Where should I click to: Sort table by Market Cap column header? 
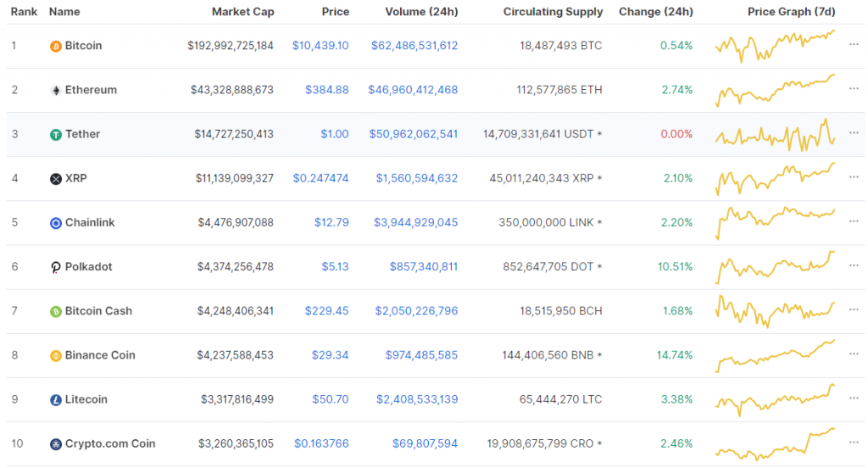(242, 12)
